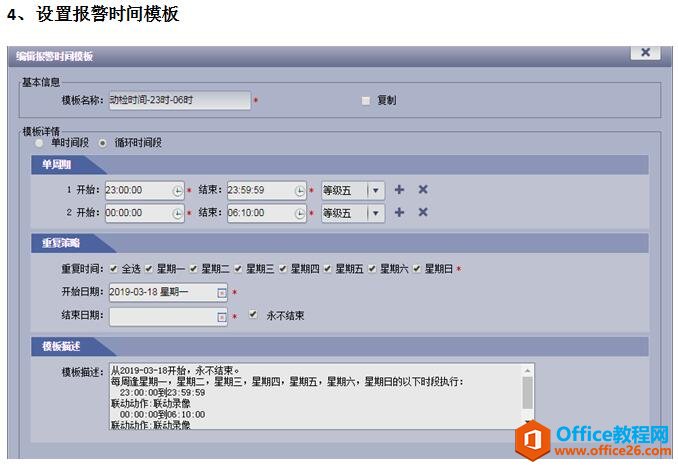Open the 等级五 dropdown in row 2

click(x=353, y=213)
